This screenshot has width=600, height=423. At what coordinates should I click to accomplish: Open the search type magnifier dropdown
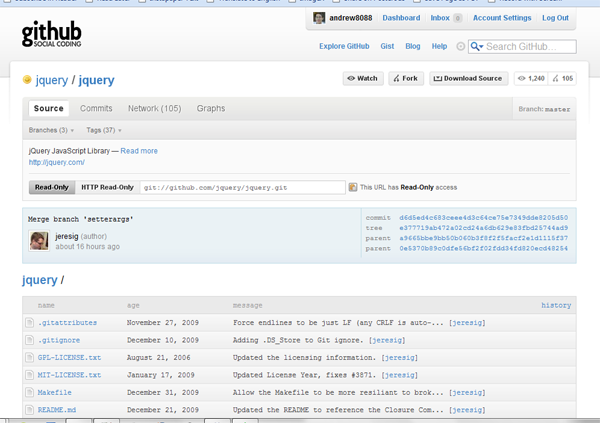pos(476,46)
